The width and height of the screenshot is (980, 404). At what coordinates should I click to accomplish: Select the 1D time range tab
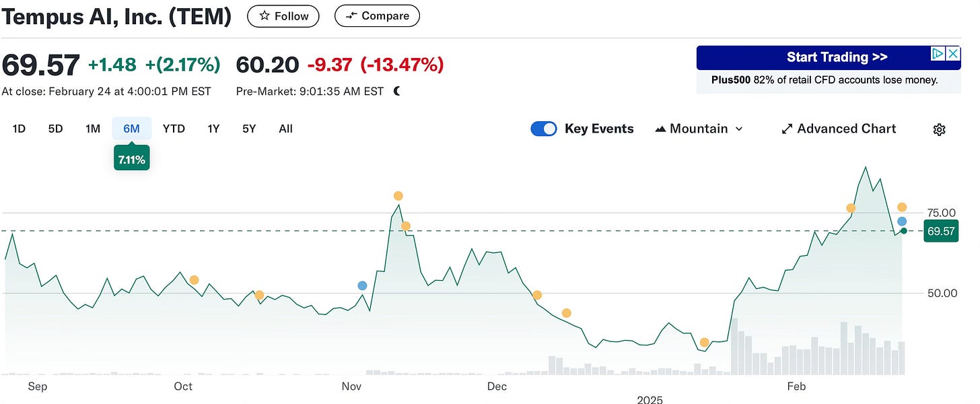[x=19, y=129]
